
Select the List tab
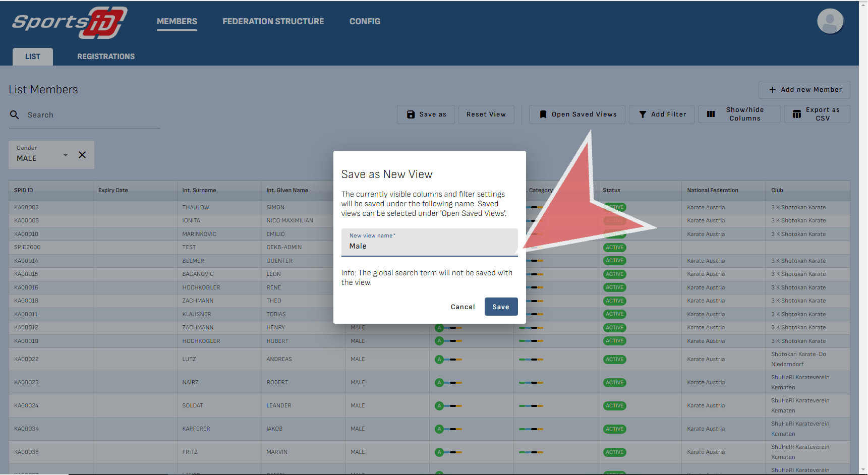click(x=33, y=56)
